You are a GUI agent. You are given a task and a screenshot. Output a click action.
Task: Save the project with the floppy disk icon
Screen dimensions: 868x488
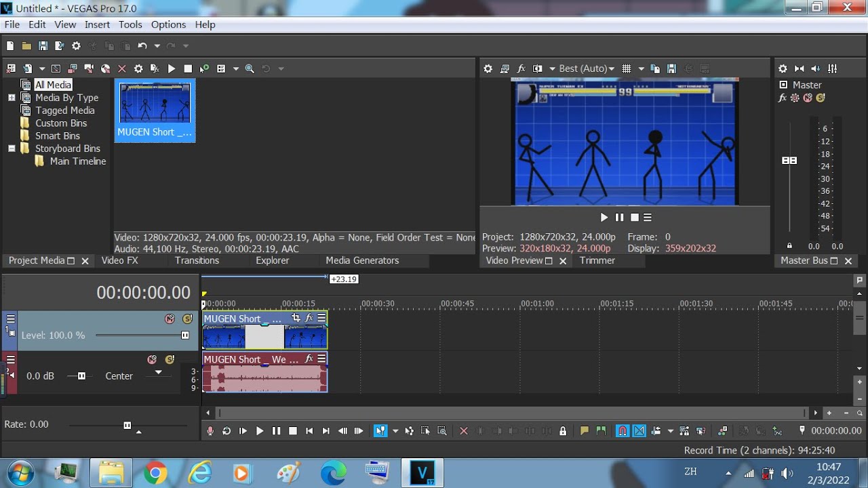(43, 46)
